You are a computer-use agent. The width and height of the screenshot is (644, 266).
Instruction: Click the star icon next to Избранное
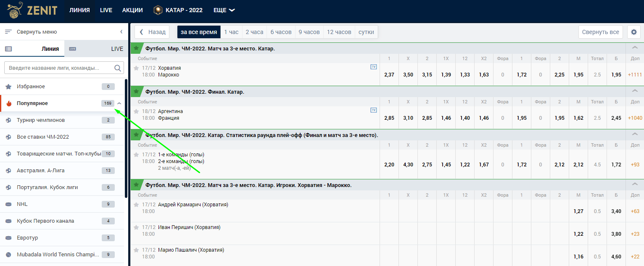[x=8, y=87]
